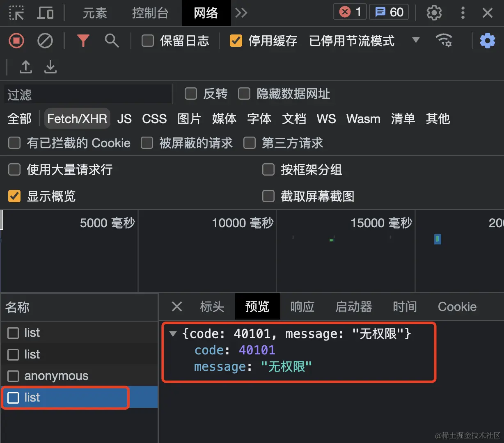
Task: Open network search magnifier
Action: [112, 41]
